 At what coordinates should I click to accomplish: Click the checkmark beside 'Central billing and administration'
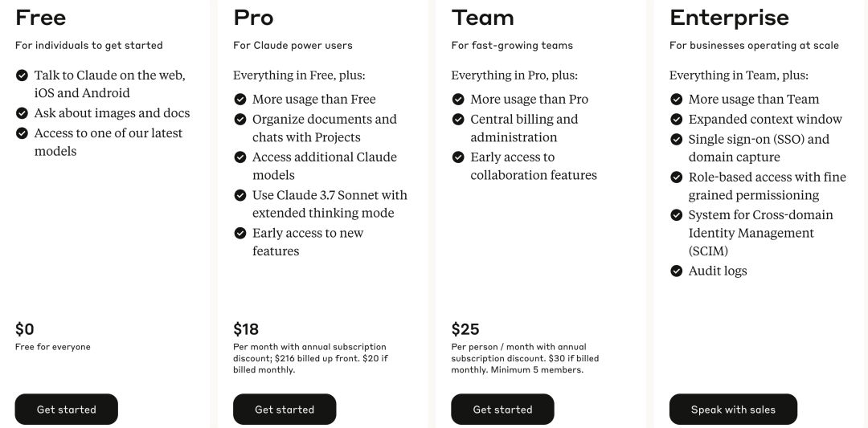(458, 120)
